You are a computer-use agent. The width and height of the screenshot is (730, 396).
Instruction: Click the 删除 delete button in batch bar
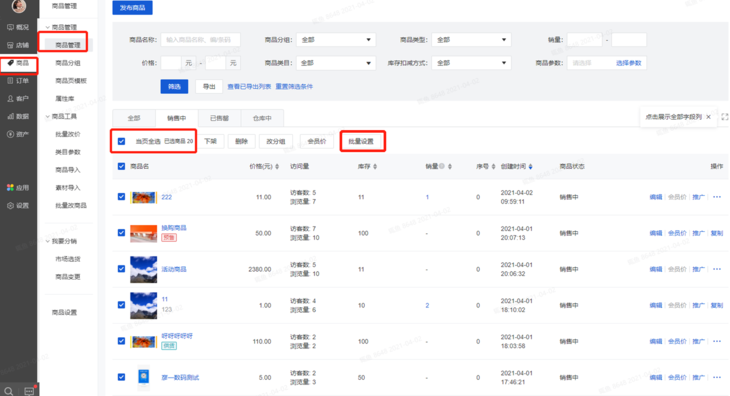241,141
